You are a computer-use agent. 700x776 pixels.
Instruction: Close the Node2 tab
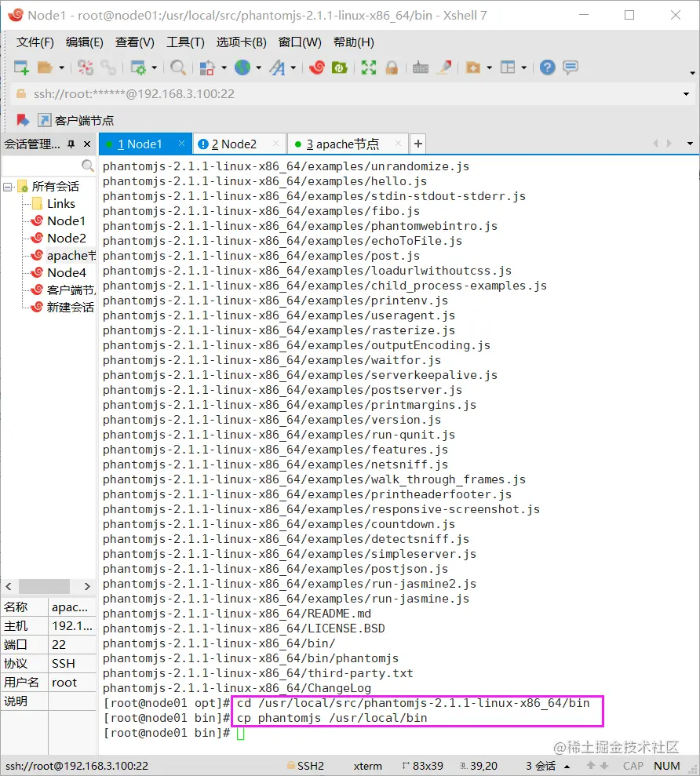coord(275,144)
